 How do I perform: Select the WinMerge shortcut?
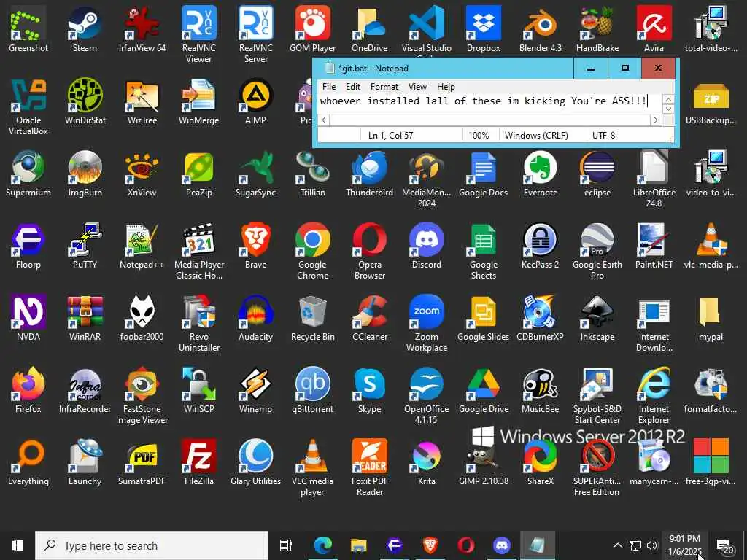198,101
